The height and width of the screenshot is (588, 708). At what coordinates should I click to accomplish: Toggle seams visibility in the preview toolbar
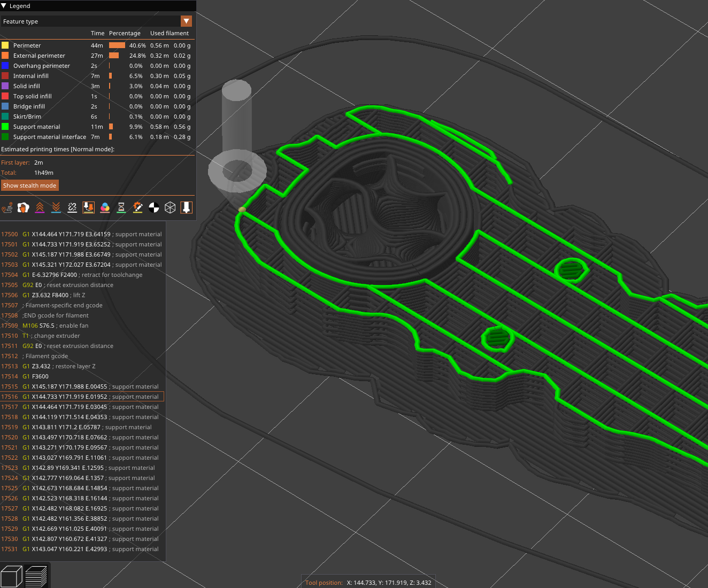[x=72, y=207]
